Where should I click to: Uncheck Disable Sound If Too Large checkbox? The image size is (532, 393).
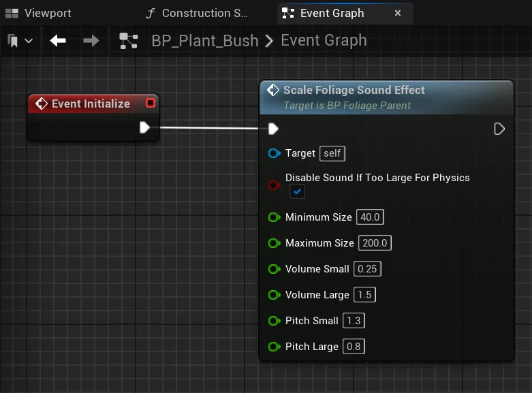click(297, 192)
